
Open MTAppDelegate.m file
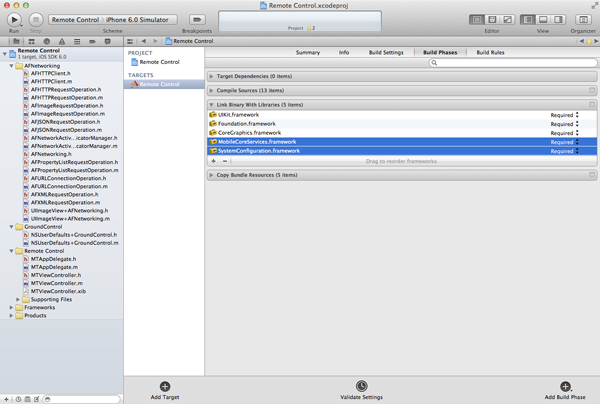tap(54, 267)
